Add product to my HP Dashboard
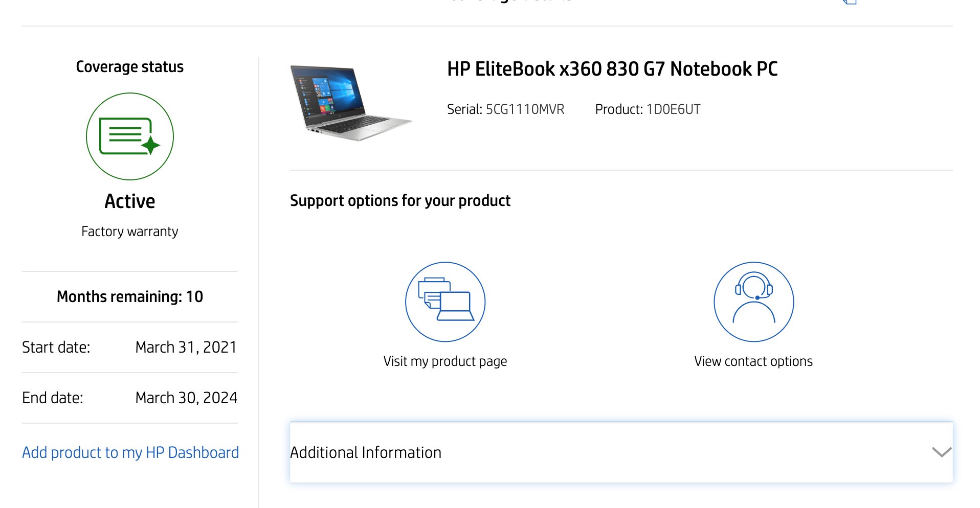Viewport: 980px width, 508px height. (130, 452)
